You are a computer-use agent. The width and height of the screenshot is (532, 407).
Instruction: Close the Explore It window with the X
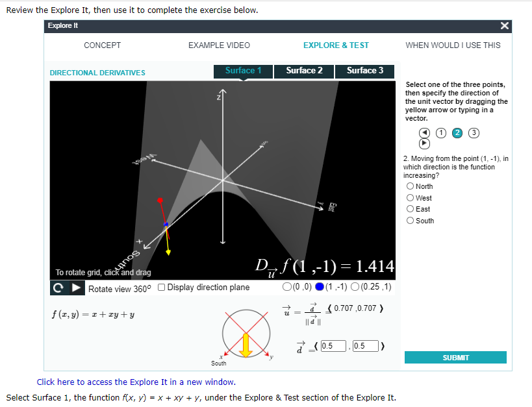(505, 26)
